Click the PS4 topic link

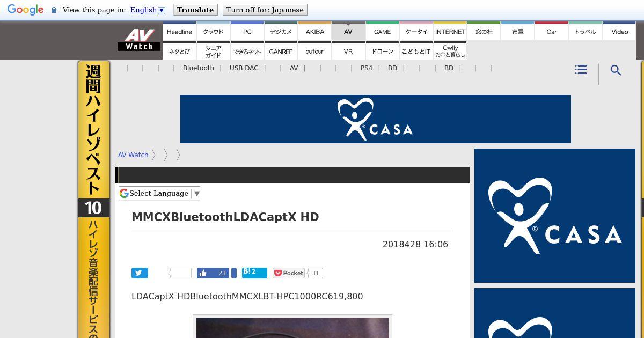(367, 68)
